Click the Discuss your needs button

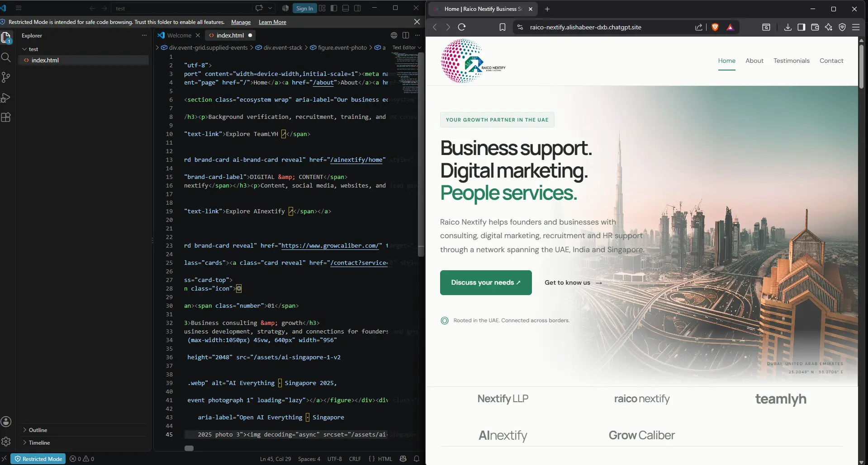click(x=486, y=282)
